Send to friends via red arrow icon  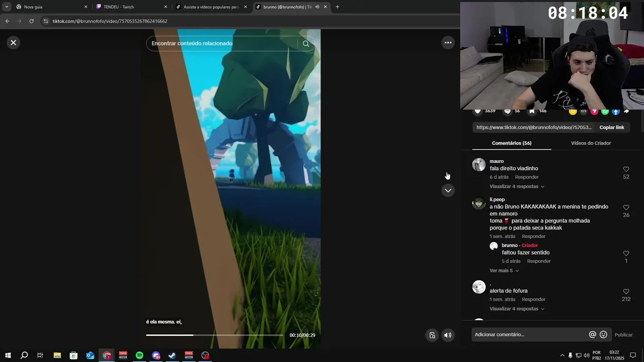tap(594, 111)
